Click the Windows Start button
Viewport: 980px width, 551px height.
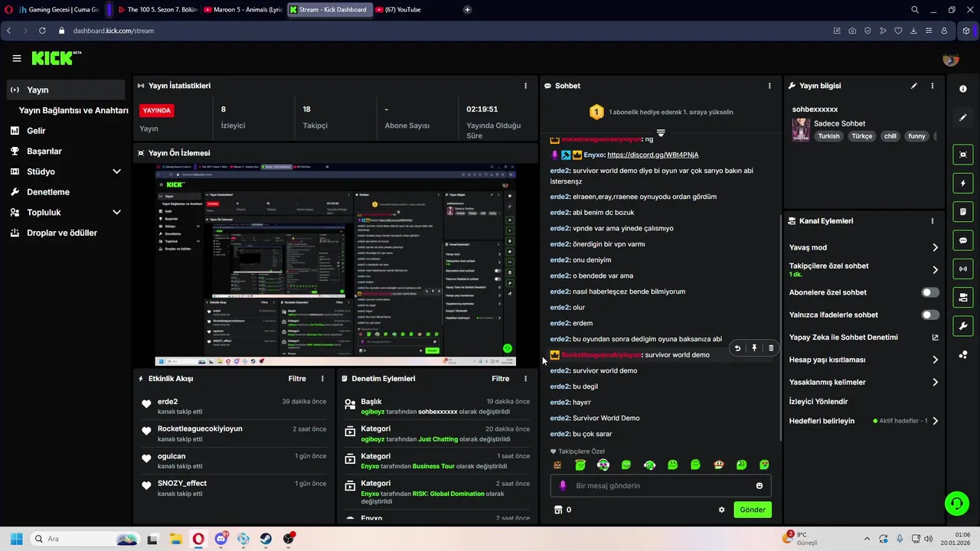tap(16, 539)
